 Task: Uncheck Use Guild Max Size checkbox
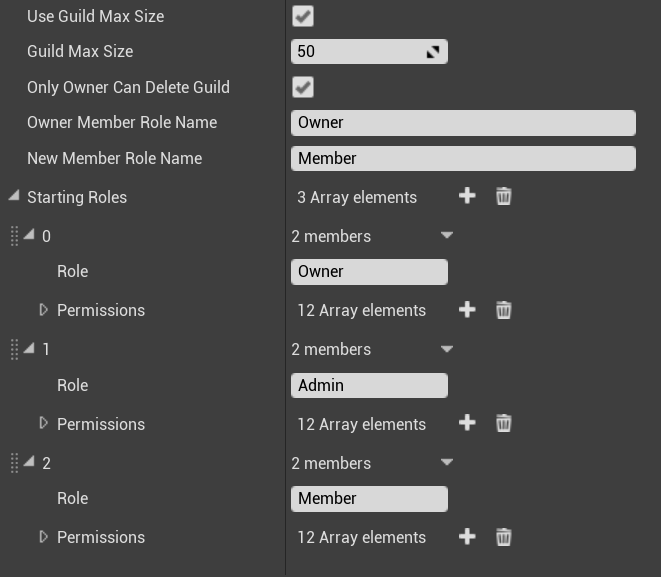click(302, 16)
